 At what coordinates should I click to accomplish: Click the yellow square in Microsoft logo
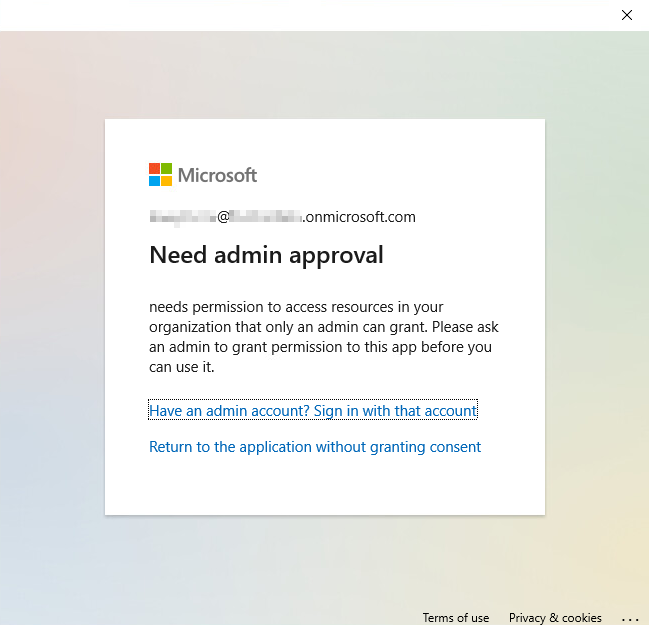tap(166, 181)
